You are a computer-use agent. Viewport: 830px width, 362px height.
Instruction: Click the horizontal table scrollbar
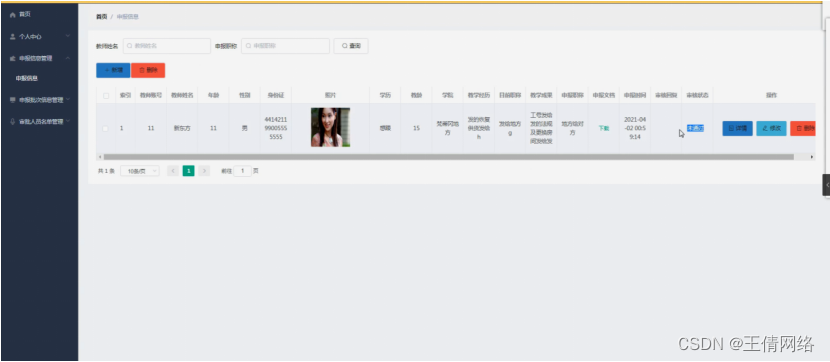pos(448,157)
